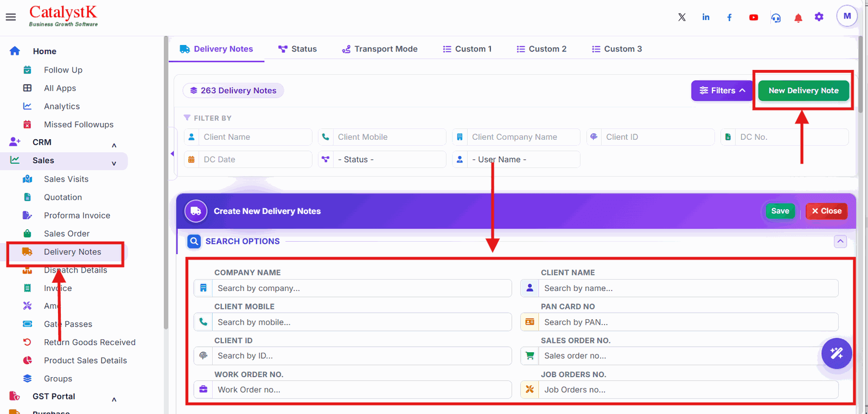The width and height of the screenshot is (868, 414).
Task: Click the DC Date filter field
Action: 248,159
